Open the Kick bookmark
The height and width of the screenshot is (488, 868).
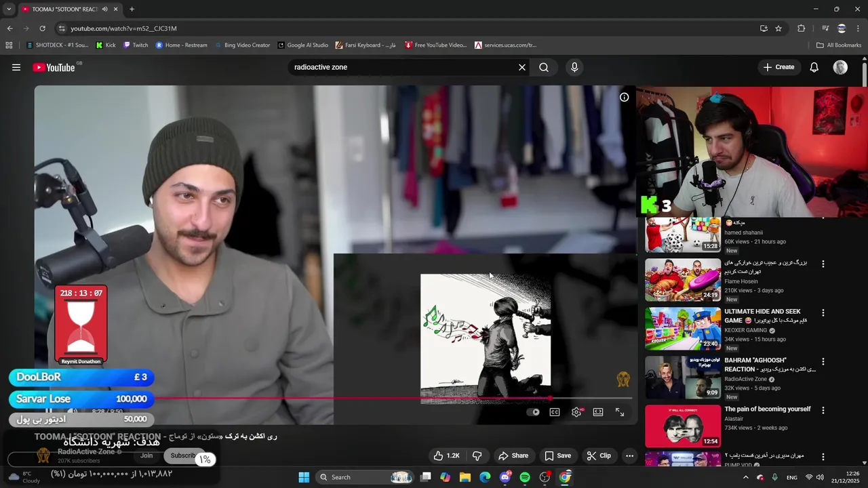[106, 45]
